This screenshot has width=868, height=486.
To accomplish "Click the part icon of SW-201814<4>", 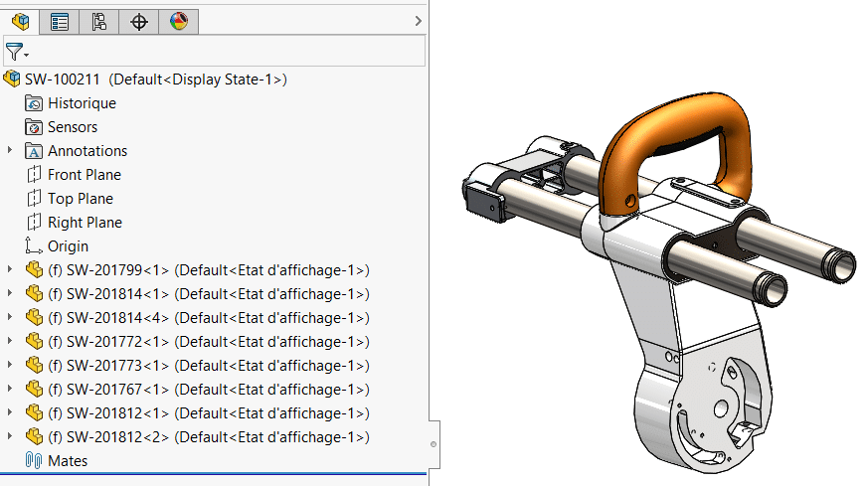I will pos(35,317).
